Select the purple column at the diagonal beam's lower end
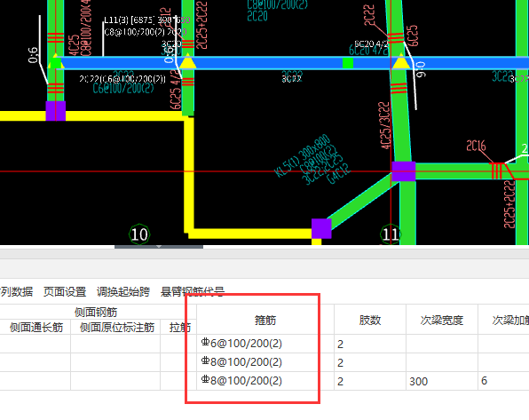Viewport: 529px width, 420px height. pyautogui.click(x=321, y=228)
